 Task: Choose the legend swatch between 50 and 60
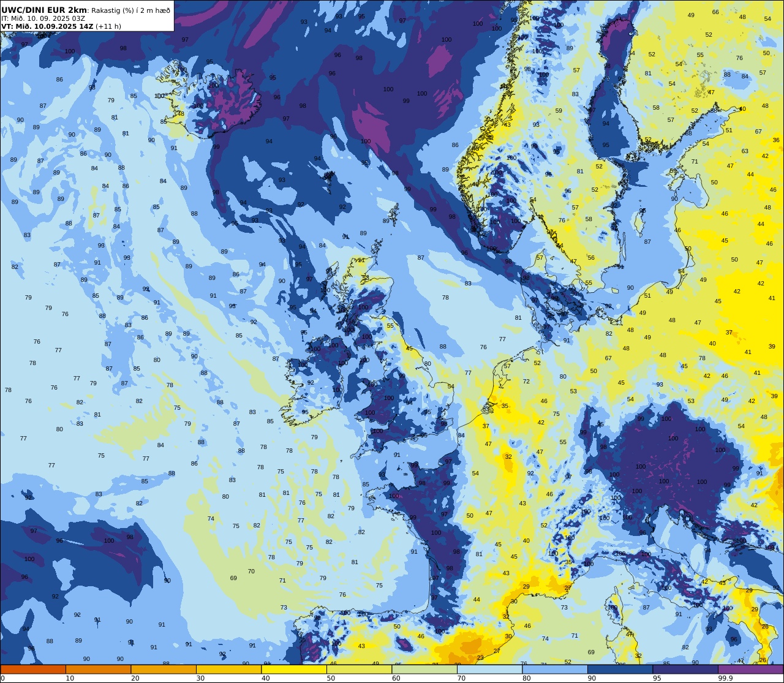359,670
